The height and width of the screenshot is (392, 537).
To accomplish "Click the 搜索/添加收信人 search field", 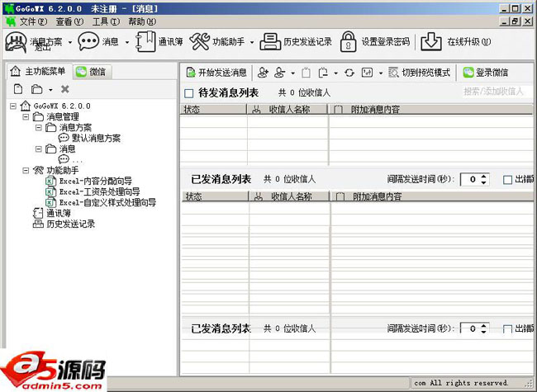I will (x=496, y=92).
